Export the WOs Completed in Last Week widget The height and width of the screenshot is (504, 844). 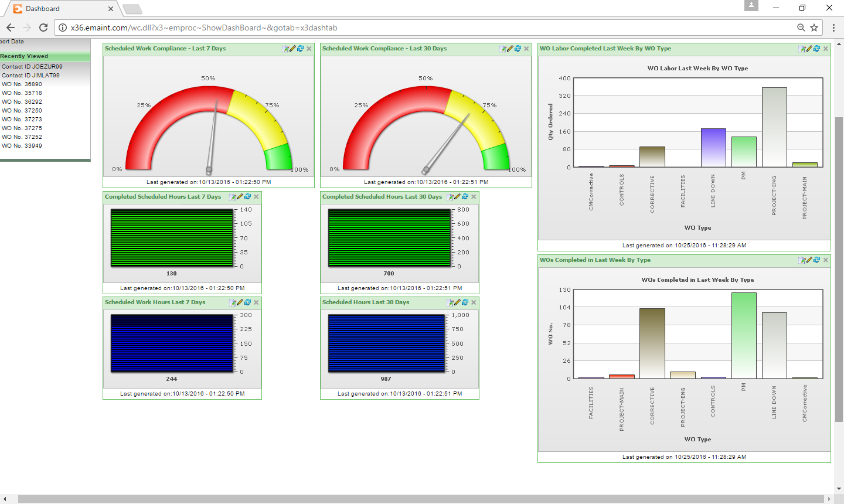802,260
